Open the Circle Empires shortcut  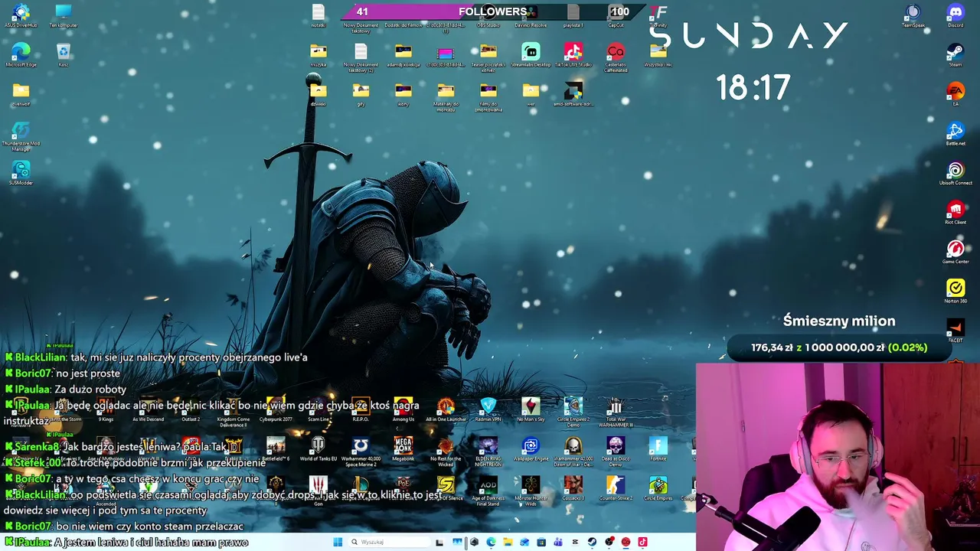click(x=658, y=489)
